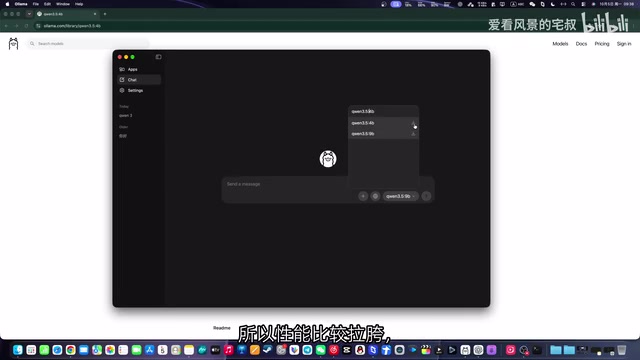Click the download icon beside qwen3.5:4b
640x360 pixels.
tap(413, 123)
